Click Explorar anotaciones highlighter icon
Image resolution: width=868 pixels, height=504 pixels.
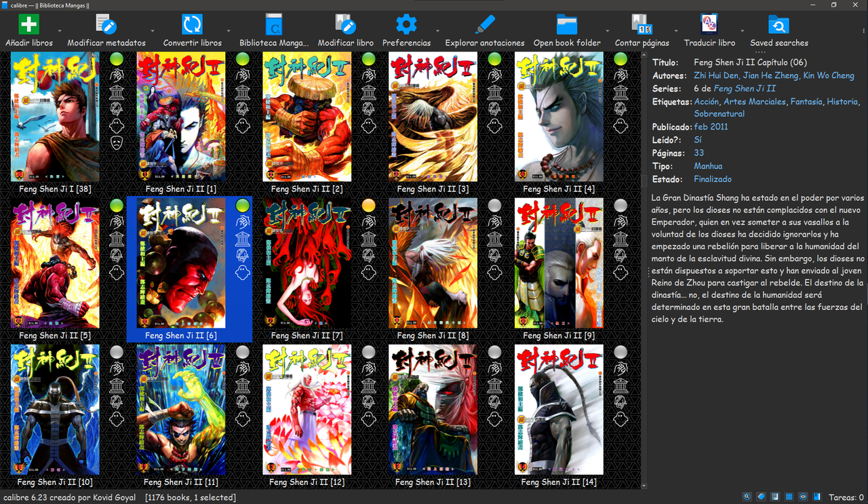pos(485,25)
